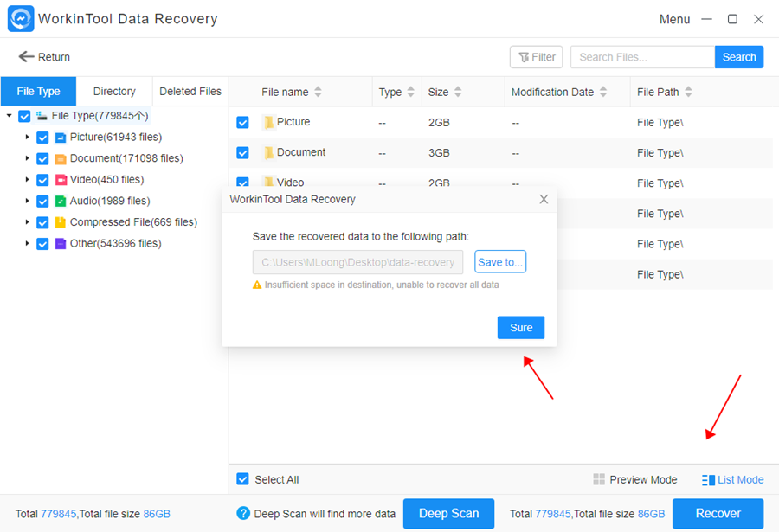This screenshot has height=532, width=779.
Task: Click the Compressed File category icon
Action: 60,222
